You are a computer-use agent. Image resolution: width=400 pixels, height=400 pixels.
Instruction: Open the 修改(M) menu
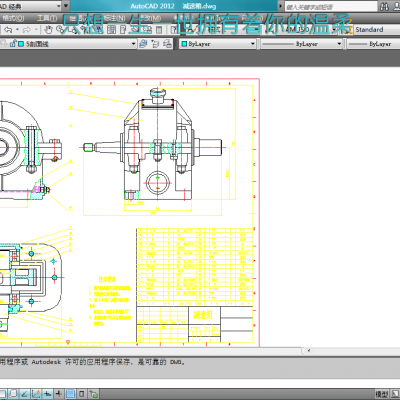pyautogui.click(x=150, y=18)
